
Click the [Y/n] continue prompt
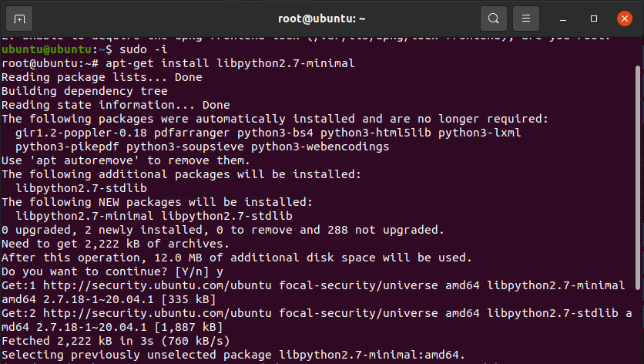192,272
